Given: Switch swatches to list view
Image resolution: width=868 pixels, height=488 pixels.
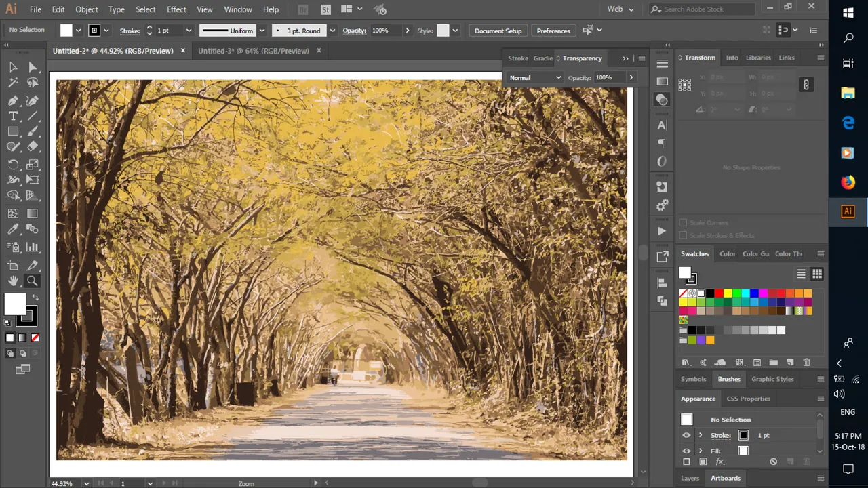Looking at the screenshot, I should [801, 274].
